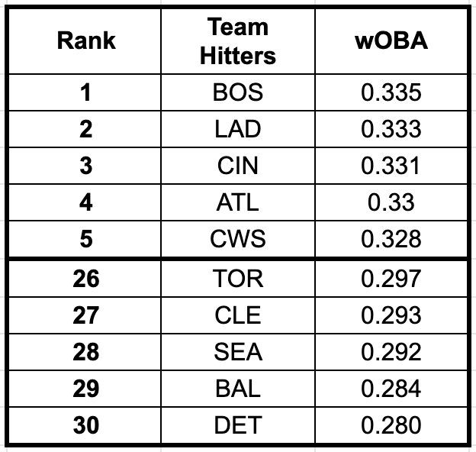Click the 0.33 wOBA cell for ATL
The image size is (476, 452).
391,202
